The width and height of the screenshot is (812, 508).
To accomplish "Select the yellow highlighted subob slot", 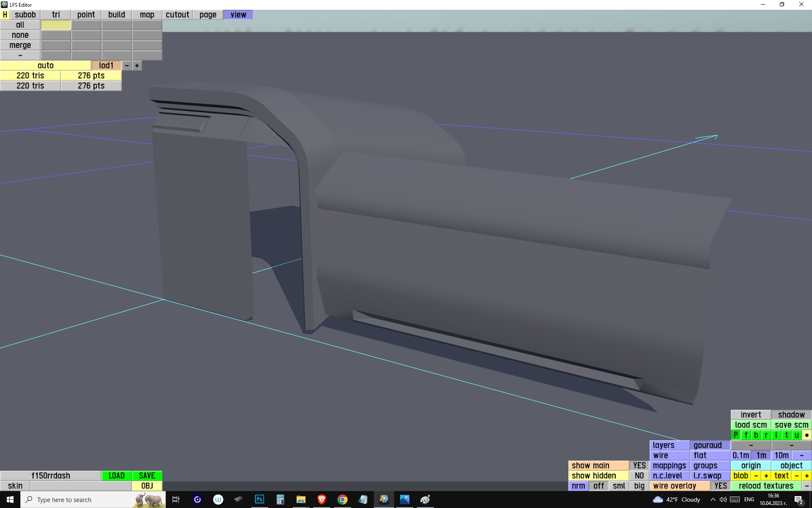I will click(56, 25).
